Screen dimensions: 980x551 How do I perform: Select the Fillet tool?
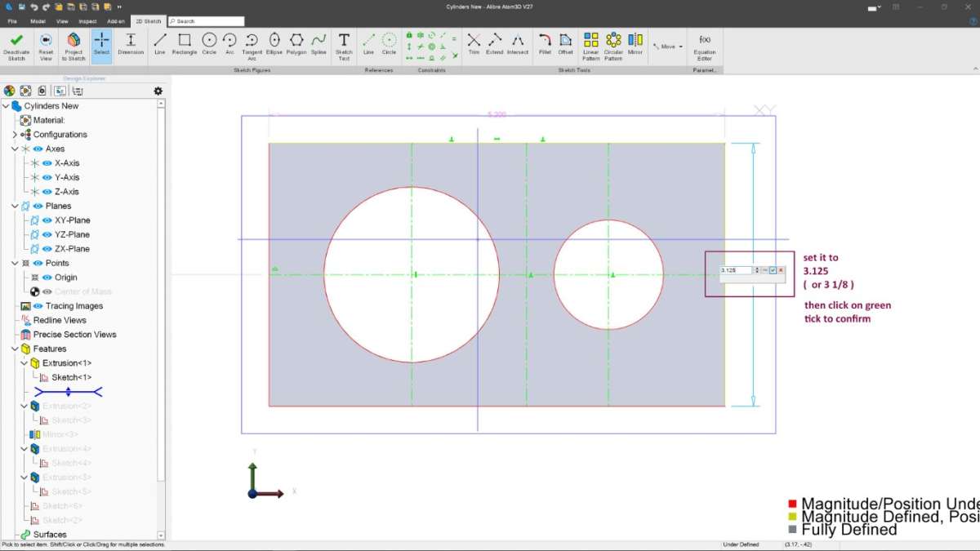click(x=545, y=44)
